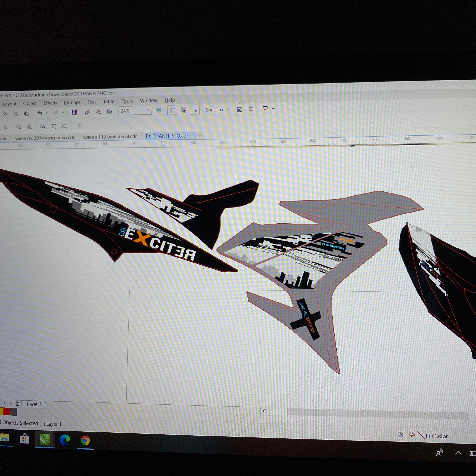Open the Snap To dropdown
The image size is (476, 476).
click(x=217, y=109)
